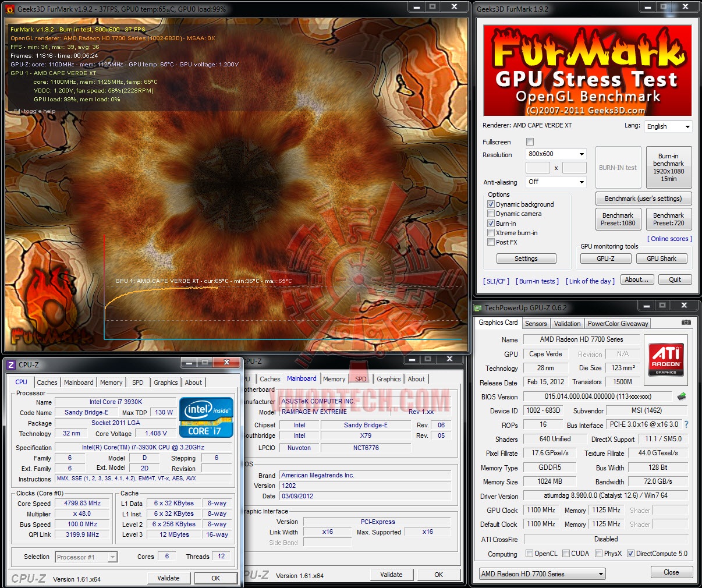Click the FurMark flame icon in benchmark title bar
The width and height of the screenshot is (702, 588).
(x=9, y=9)
